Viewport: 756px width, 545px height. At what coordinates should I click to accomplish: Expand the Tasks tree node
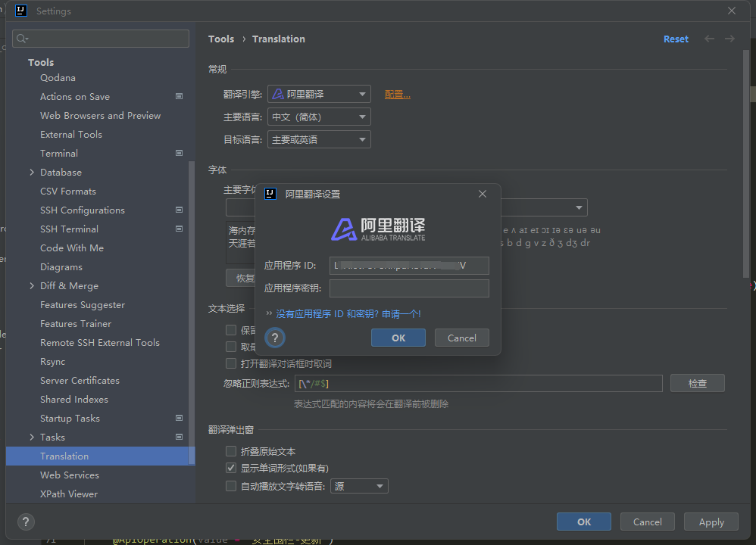click(32, 437)
